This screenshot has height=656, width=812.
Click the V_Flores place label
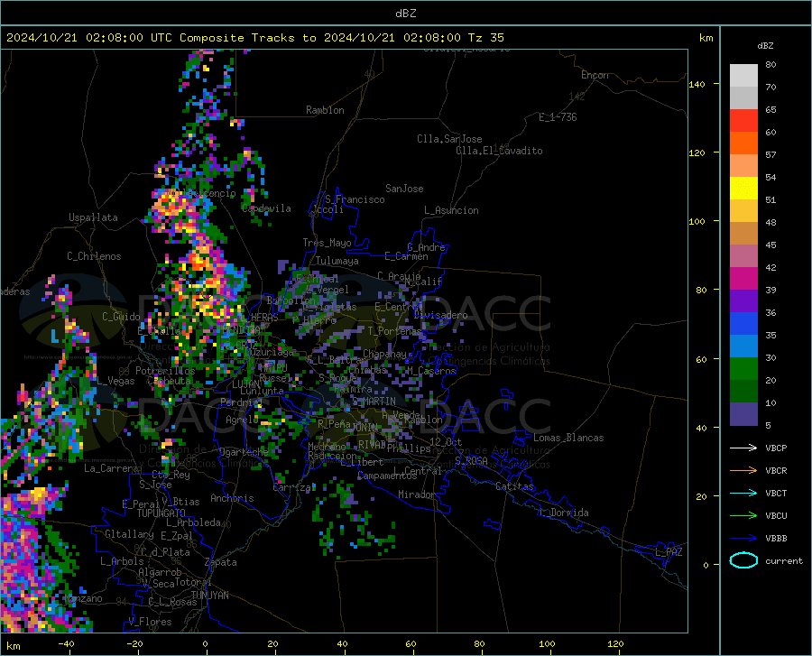tap(150, 622)
